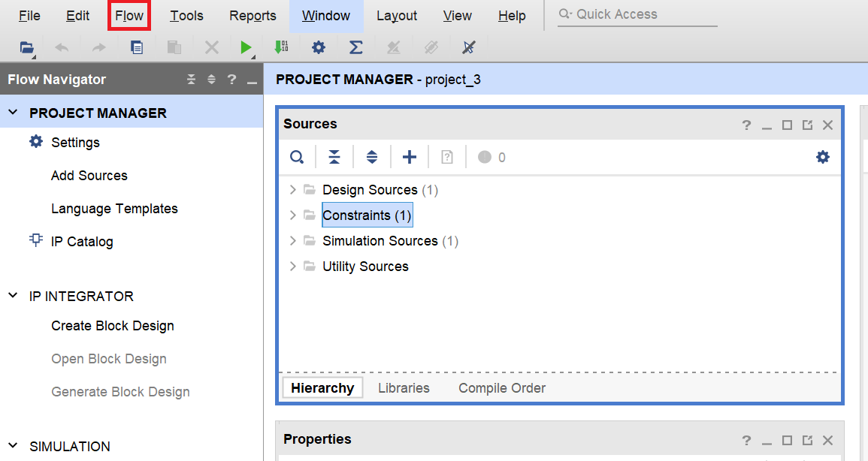
Task: Collapse the PROJECT MANAGER section
Action: [13, 113]
